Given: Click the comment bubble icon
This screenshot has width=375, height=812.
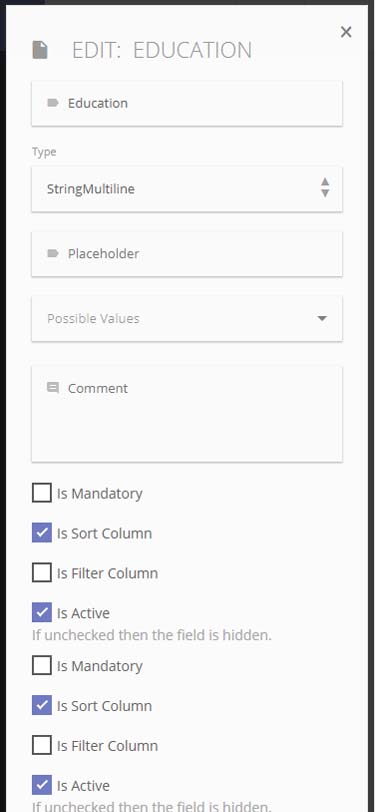Looking at the screenshot, I should point(53,387).
